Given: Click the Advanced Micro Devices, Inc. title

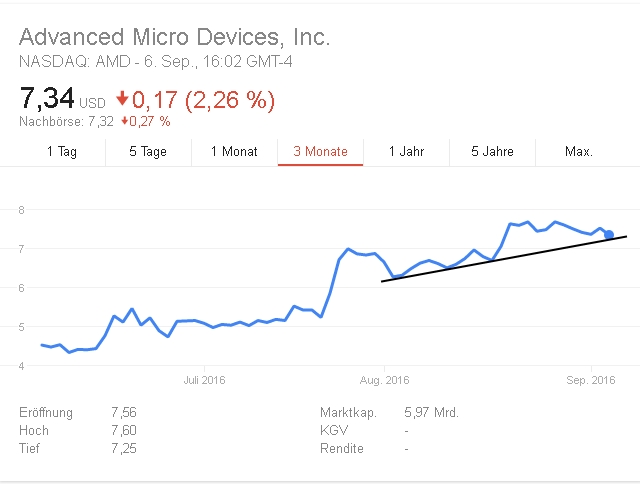Looking at the screenshot, I should (x=175, y=38).
